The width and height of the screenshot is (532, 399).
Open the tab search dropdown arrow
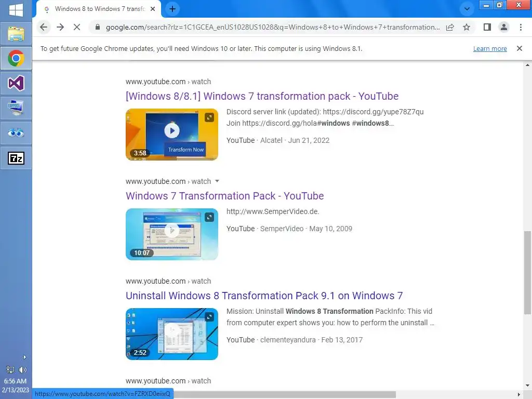point(467,9)
